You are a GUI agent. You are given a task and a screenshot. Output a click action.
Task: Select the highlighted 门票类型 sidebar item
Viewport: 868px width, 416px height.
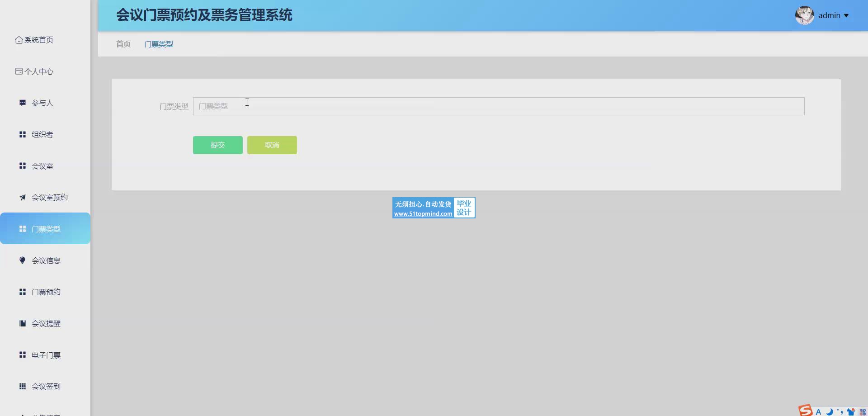click(46, 229)
